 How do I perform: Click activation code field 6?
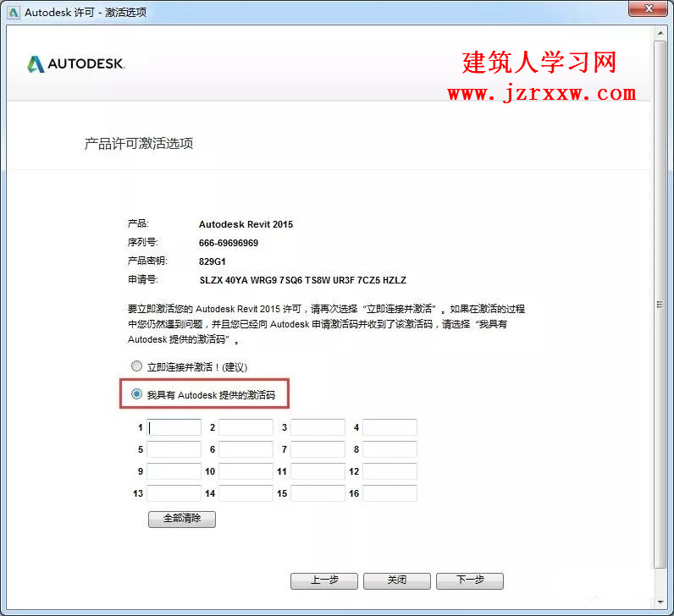(x=246, y=449)
